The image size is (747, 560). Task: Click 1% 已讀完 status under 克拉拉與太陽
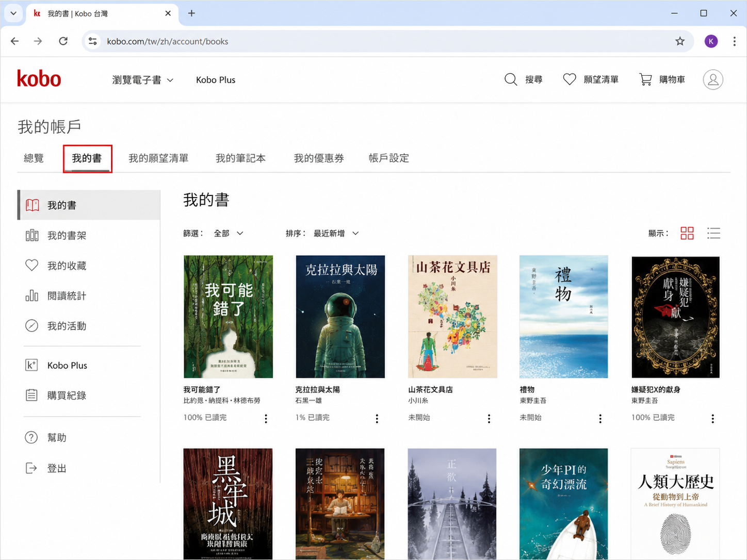pos(313,418)
